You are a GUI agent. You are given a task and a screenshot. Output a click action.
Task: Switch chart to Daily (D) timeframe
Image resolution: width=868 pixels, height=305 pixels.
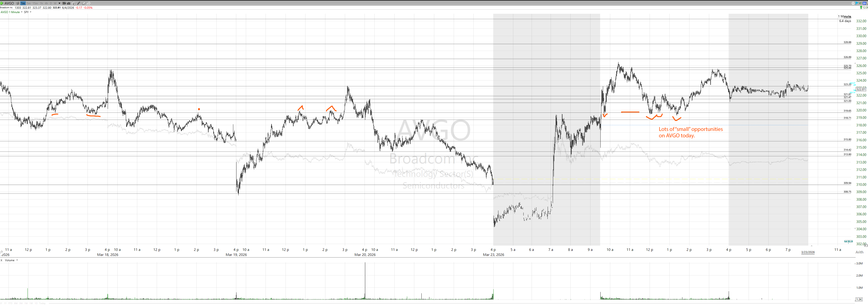pos(51,3)
